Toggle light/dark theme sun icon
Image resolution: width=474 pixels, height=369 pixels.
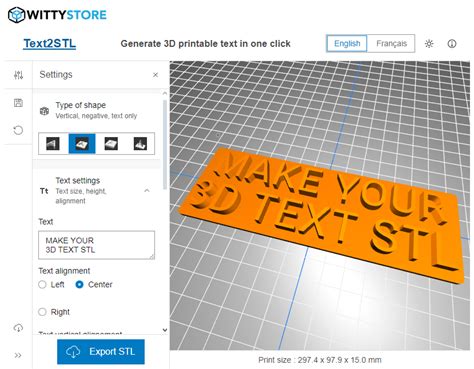coord(429,44)
